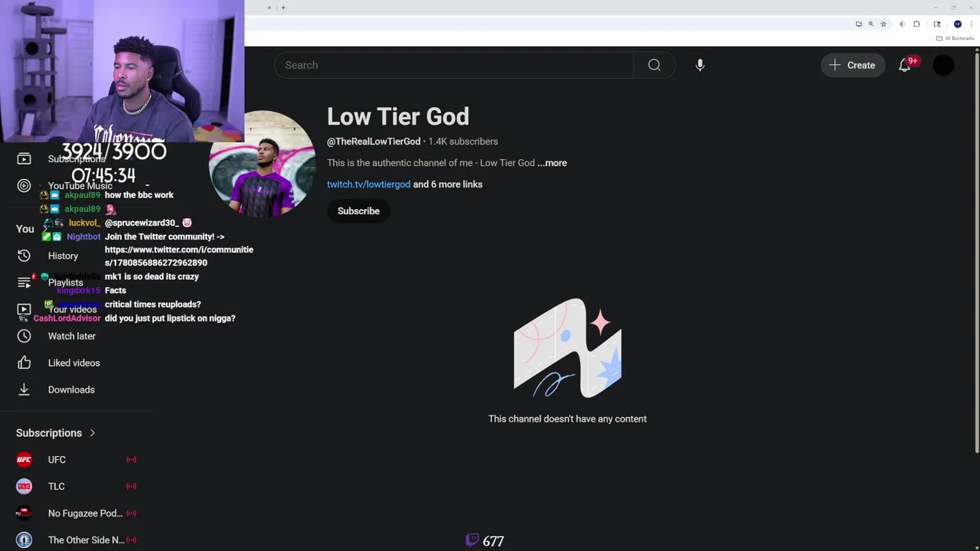Viewport: 980px width, 551px height.
Task: Expand channel description with ...more
Action: coord(552,163)
